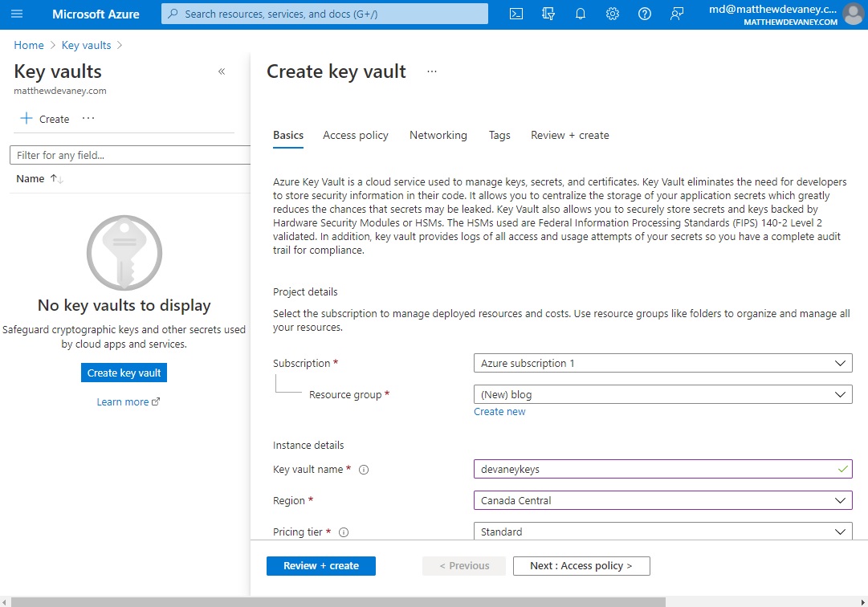Collapse the Key vaults side panel

click(x=222, y=71)
